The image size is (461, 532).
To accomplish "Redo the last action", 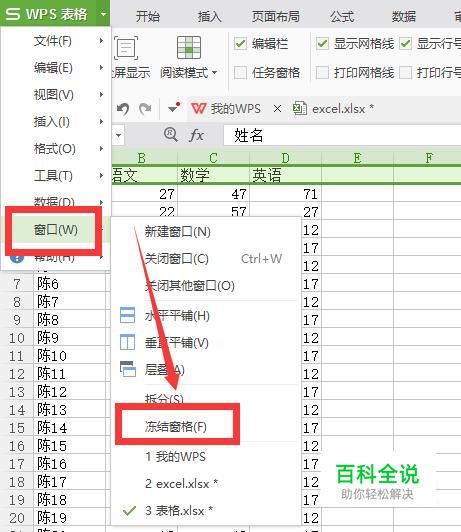I will point(146,109).
